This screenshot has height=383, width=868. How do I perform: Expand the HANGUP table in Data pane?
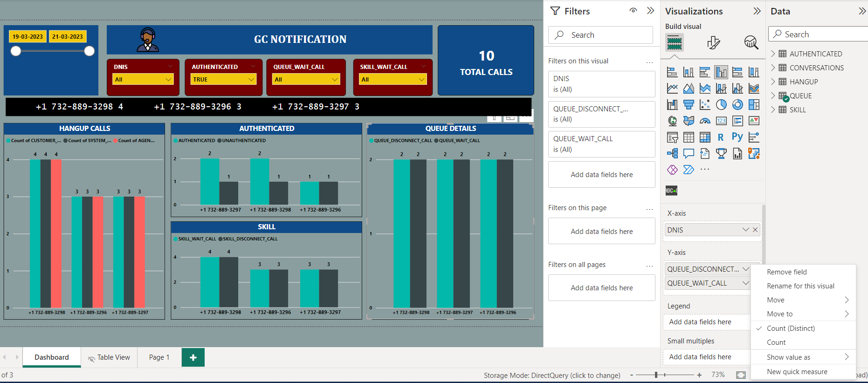click(773, 82)
